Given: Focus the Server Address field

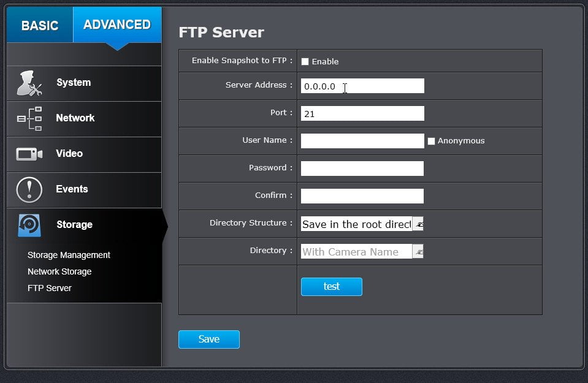Looking at the screenshot, I should point(362,86).
